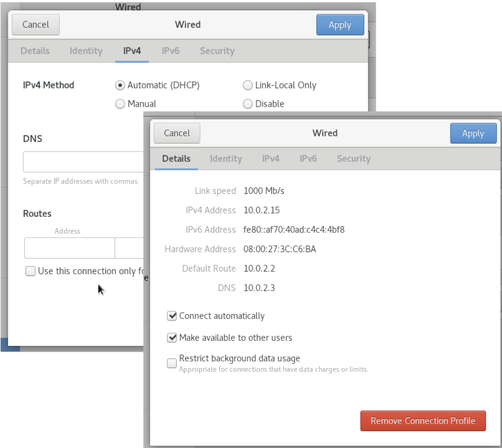Toggle the Connect automatically checkbox

[172, 316]
